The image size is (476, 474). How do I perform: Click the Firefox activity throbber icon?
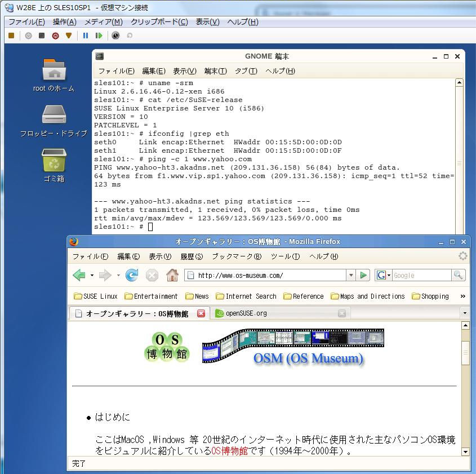[x=462, y=256]
